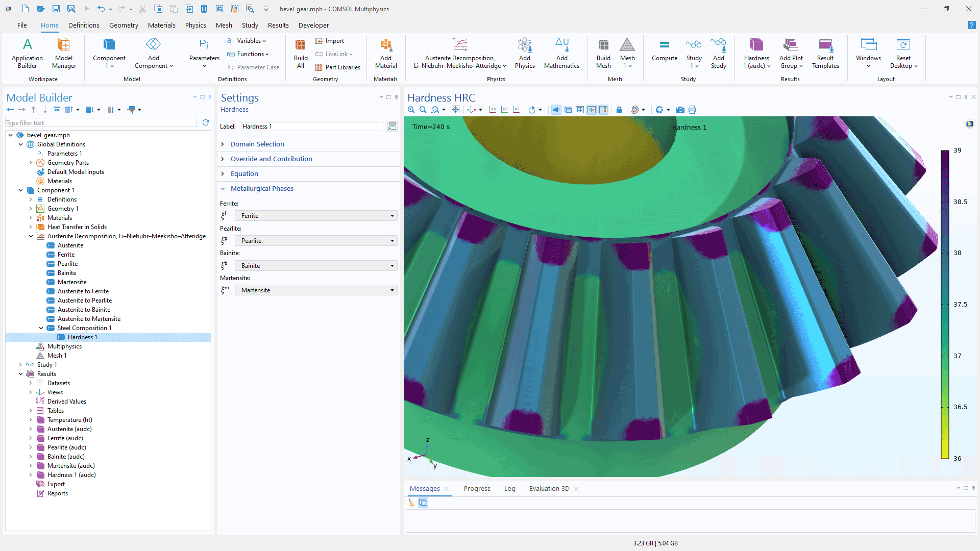Open Result Templates

825,53
